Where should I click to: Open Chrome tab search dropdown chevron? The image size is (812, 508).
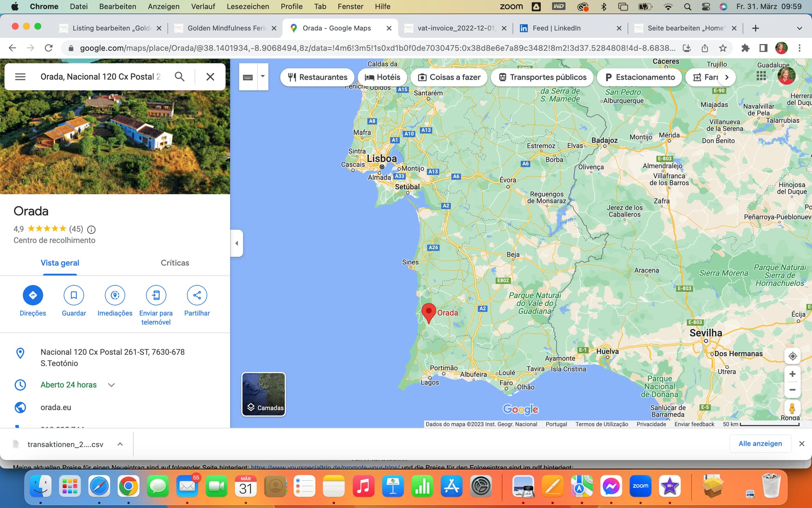pyautogui.click(x=799, y=28)
